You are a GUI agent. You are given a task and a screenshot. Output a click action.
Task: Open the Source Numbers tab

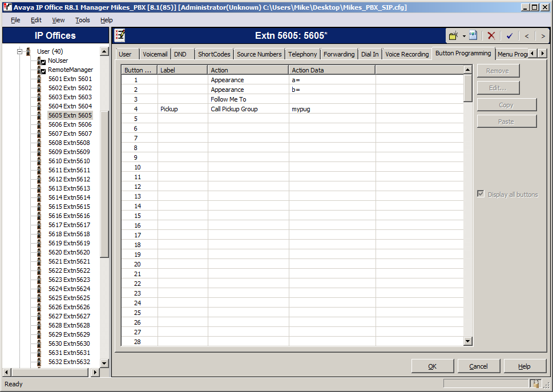259,54
